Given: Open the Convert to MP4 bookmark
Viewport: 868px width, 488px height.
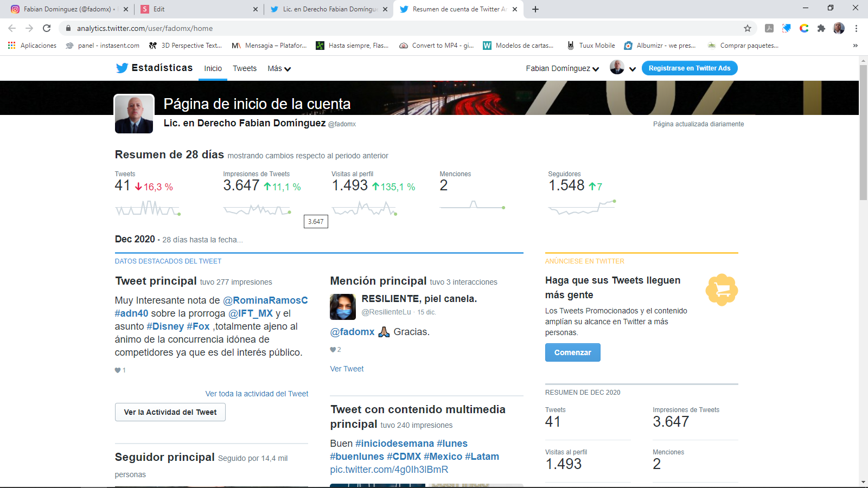Looking at the screenshot, I should pyautogui.click(x=436, y=46).
